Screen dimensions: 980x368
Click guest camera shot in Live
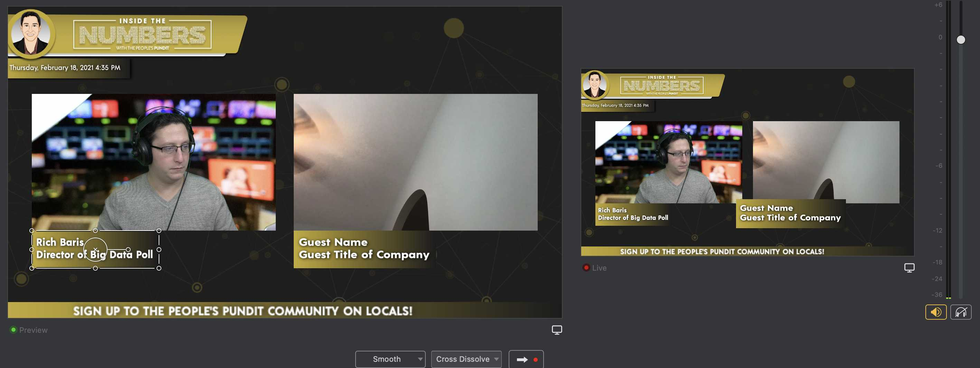click(x=826, y=162)
